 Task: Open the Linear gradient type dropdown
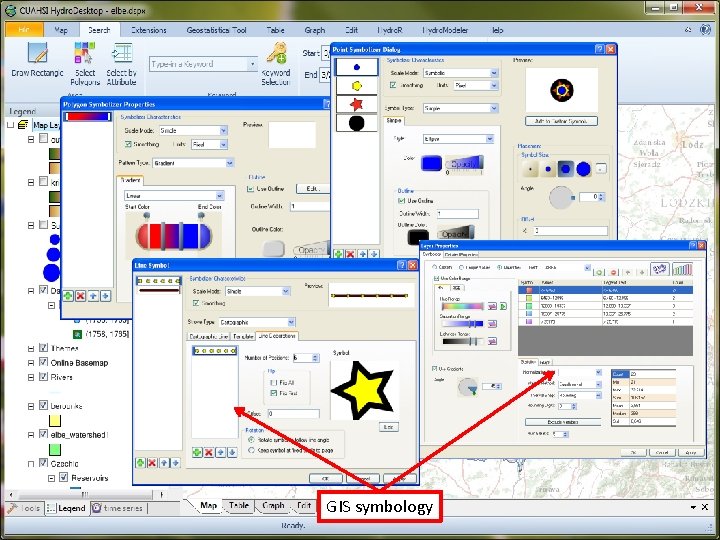[x=219, y=196]
